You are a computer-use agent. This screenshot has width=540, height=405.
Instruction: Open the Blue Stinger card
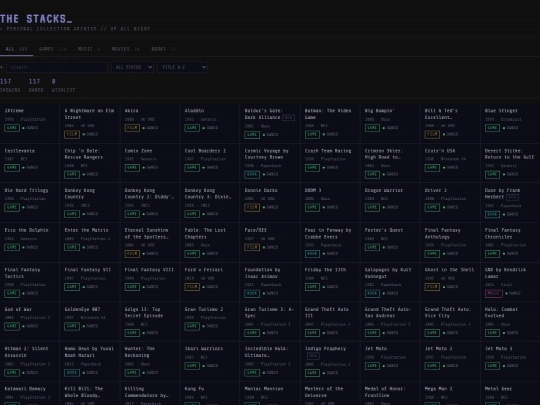click(510, 123)
